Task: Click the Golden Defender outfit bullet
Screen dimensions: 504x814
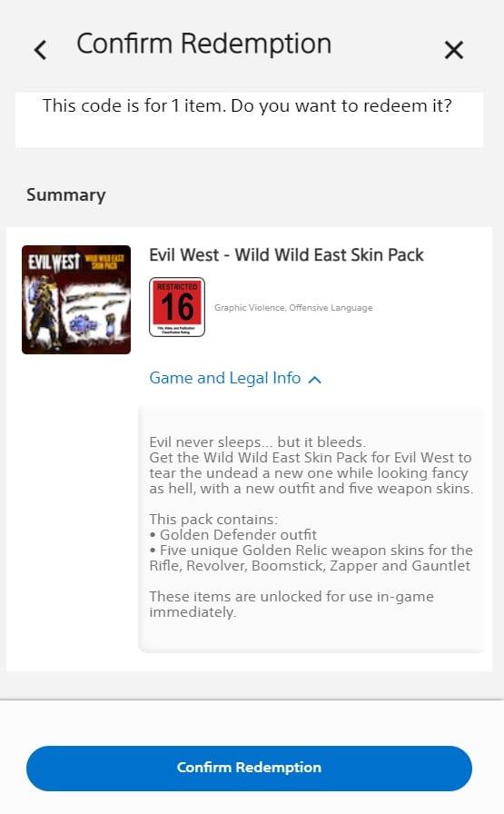Action: pyautogui.click(x=233, y=535)
